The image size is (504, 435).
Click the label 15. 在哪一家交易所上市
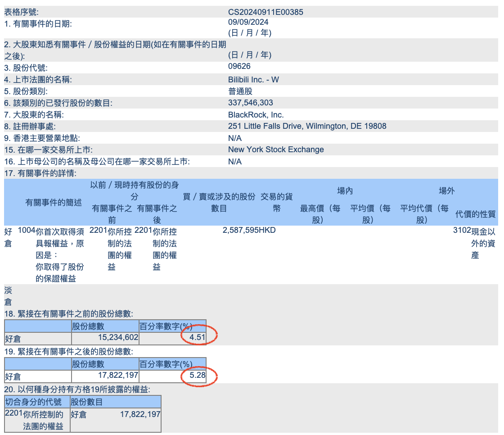pos(48,150)
